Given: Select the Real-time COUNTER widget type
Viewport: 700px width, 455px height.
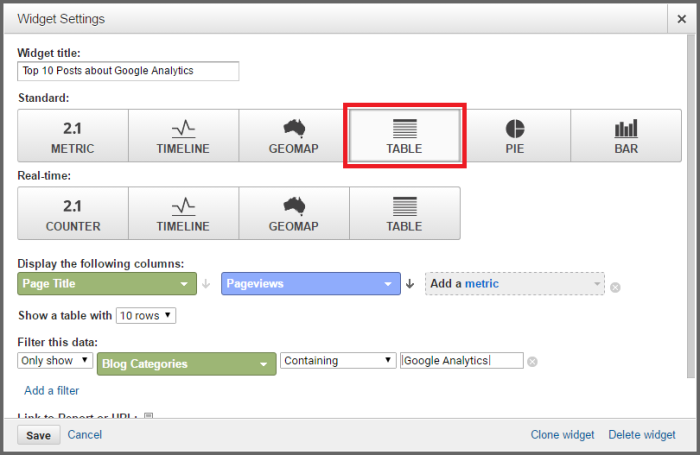Looking at the screenshot, I should pos(73,213).
